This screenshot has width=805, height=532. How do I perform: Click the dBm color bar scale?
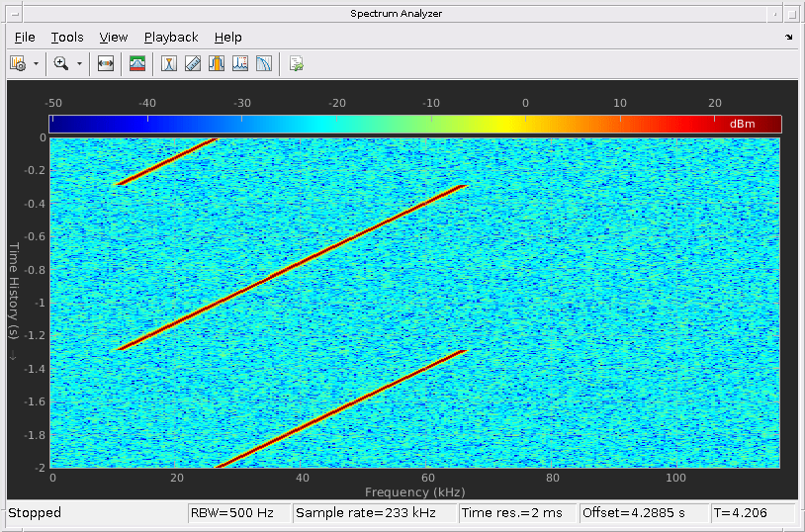point(414,125)
